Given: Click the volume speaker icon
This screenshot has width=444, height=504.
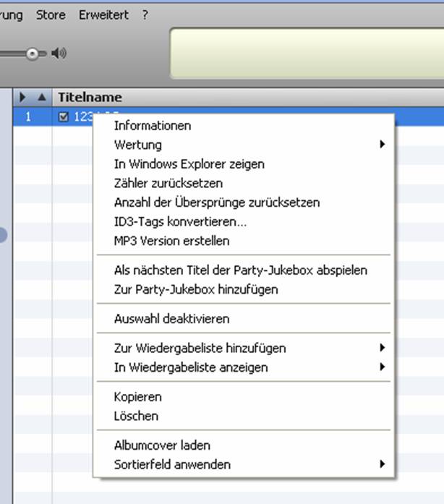Looking at the screenshot, I should coord(59,53).
